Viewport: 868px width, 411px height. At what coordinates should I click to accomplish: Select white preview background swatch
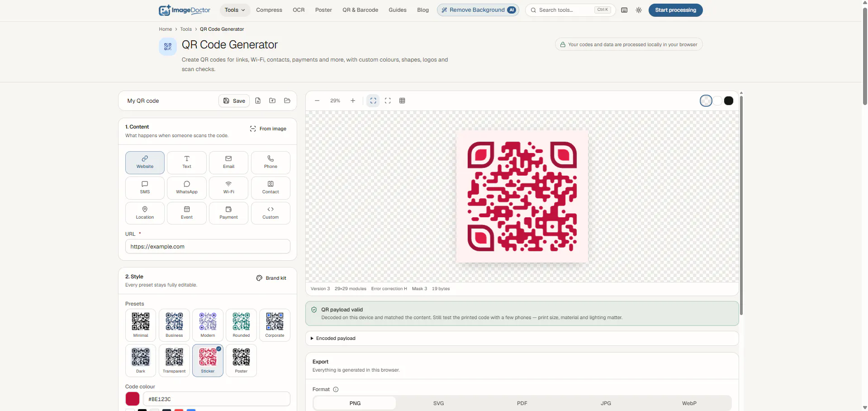717,100
